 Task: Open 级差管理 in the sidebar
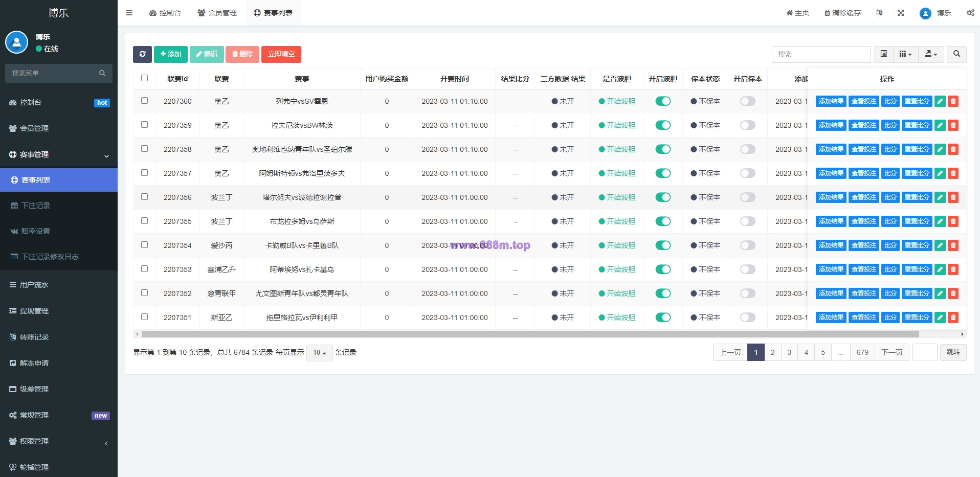coord(59,389)
